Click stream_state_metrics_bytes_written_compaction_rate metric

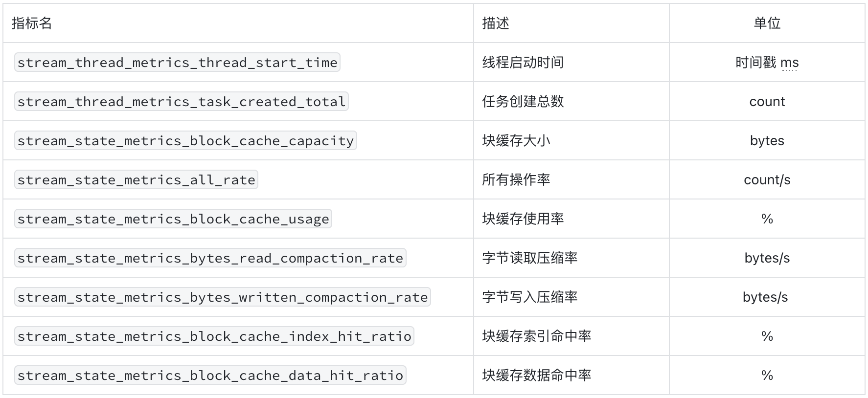coord(223,297)
